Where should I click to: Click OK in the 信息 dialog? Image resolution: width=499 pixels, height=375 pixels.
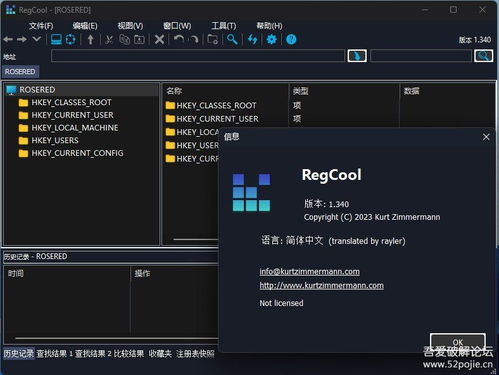tap(458, 342)
